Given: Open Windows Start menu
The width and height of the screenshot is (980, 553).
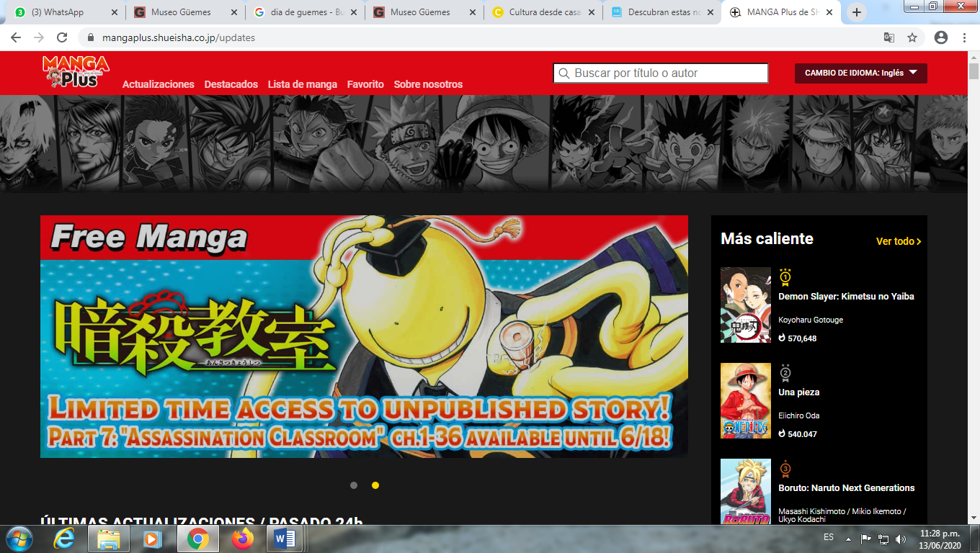Looking at the screenshot, I should [x=19, y=539].
